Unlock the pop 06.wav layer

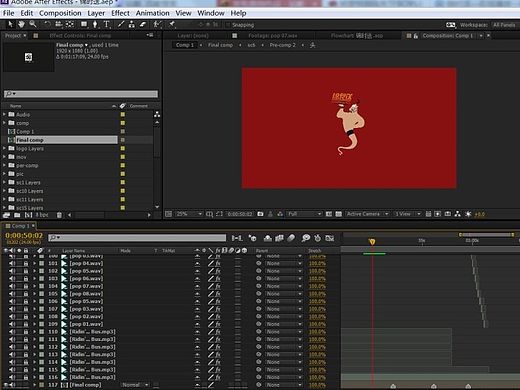[26, 279]
